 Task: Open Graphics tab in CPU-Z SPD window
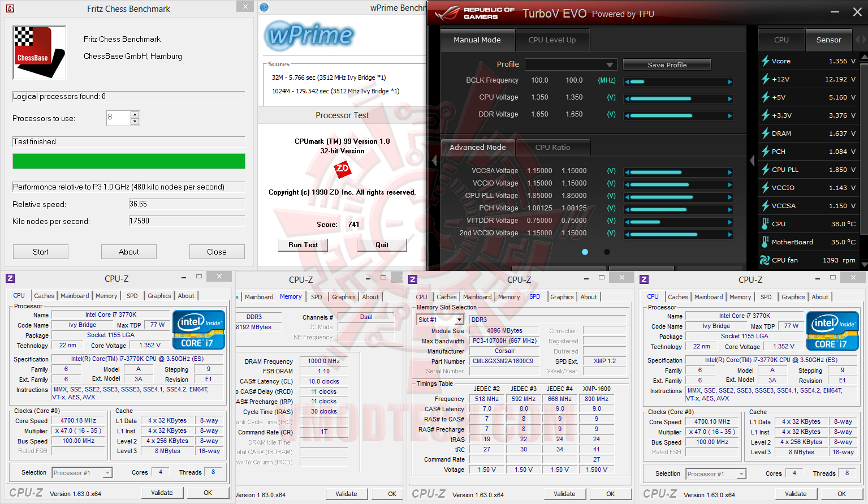[562, 297]
